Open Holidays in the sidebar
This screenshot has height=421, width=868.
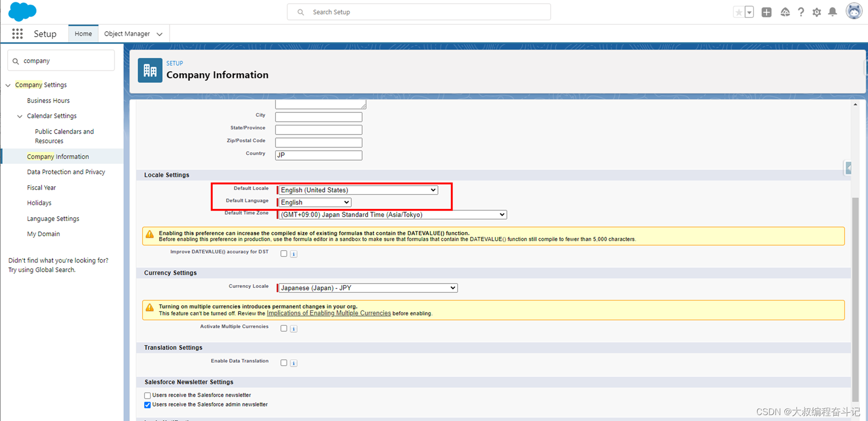pyautogui.click(x=39, y=203)
